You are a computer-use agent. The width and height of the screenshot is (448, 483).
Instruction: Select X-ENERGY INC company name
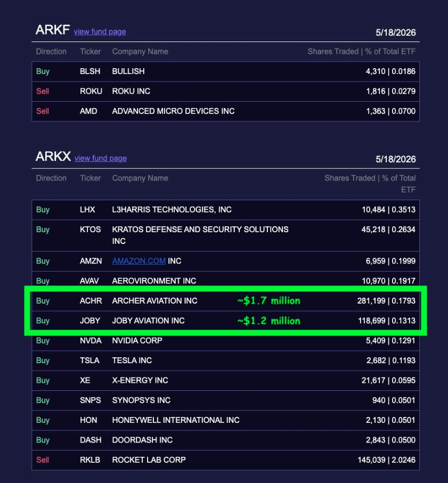point(140,380)
